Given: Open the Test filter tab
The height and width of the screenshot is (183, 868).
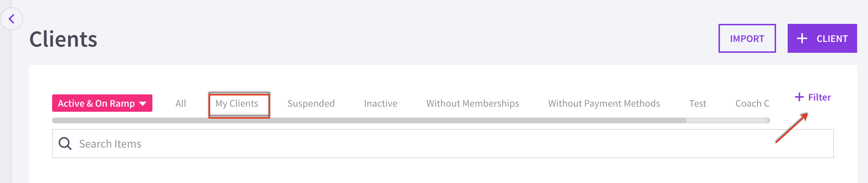Looking at the screenshot, I should [x=698, y=103].
